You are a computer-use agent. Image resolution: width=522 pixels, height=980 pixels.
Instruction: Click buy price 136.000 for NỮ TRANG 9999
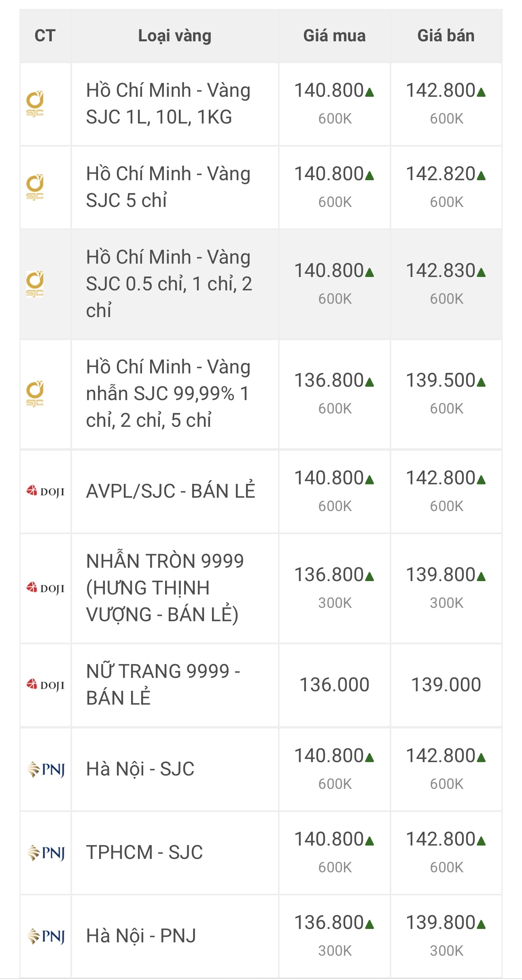[334, 685]
